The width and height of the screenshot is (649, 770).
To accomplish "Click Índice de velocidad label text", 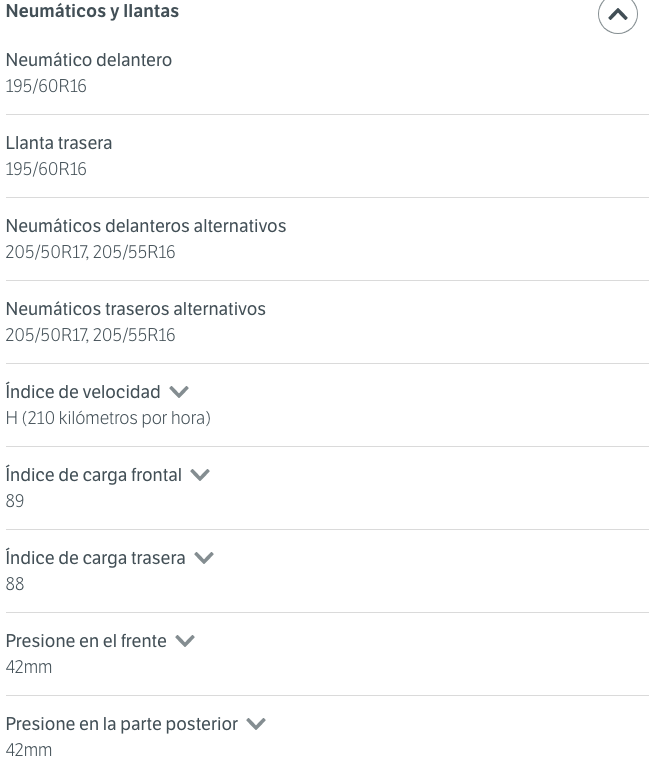I will tap(83, 392).
